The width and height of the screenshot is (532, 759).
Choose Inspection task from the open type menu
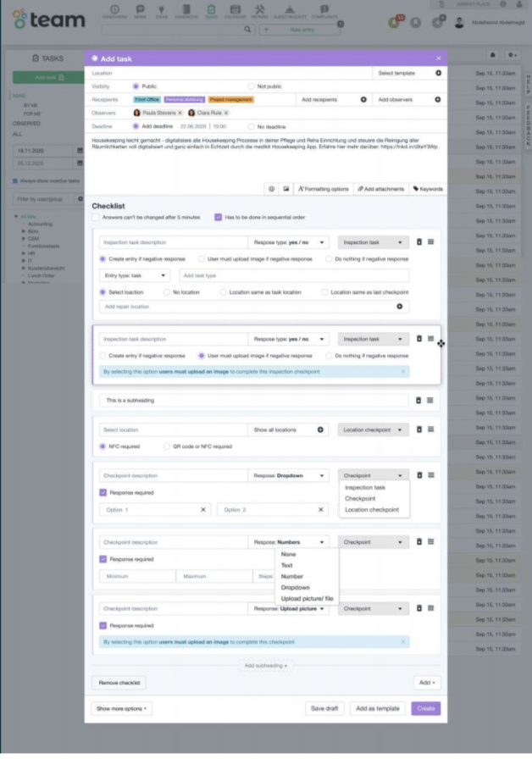point(365,487)
